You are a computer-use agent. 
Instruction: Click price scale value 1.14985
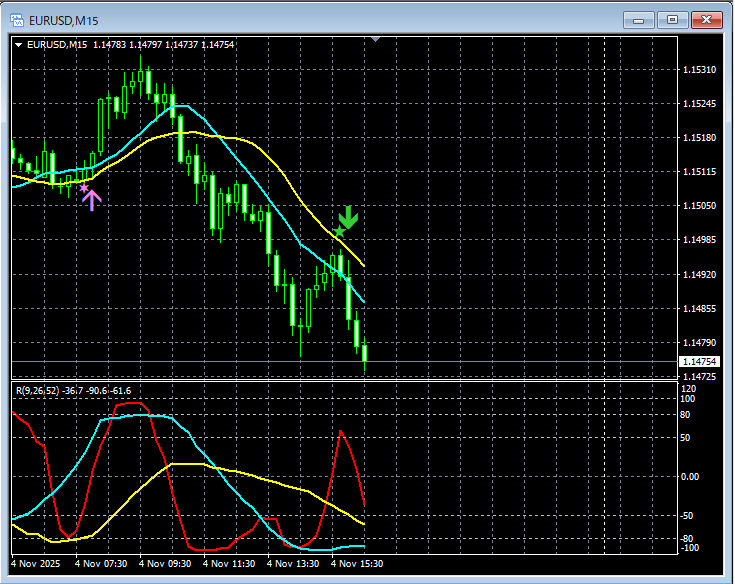699,240
